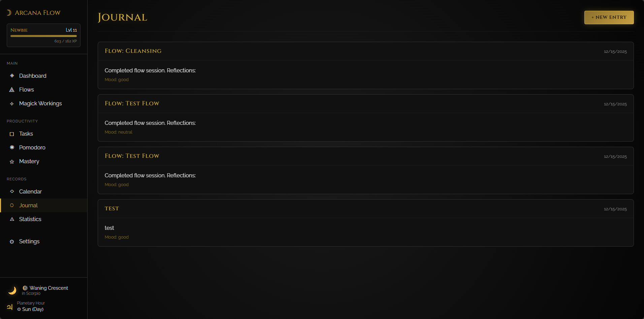Click the Calendar diamond icon
This screenshot has width=644, height=319.
coord(12,191)
